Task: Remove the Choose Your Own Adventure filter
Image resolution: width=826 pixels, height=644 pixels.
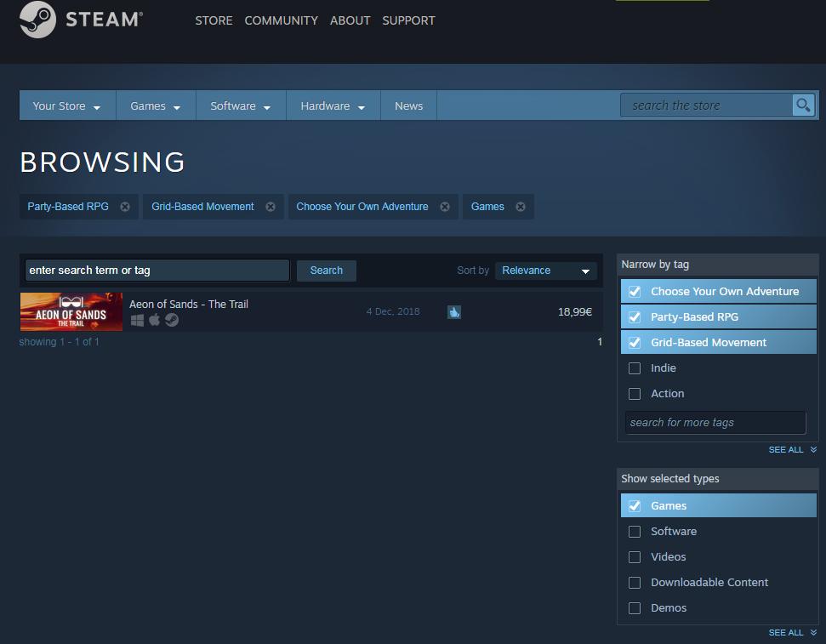Action: coord(445,207)
